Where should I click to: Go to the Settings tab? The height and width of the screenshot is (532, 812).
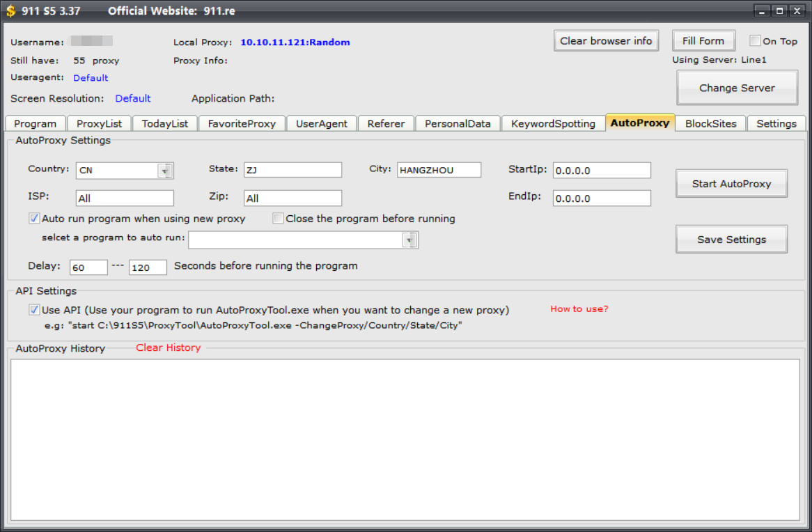[x=776, y=124]
